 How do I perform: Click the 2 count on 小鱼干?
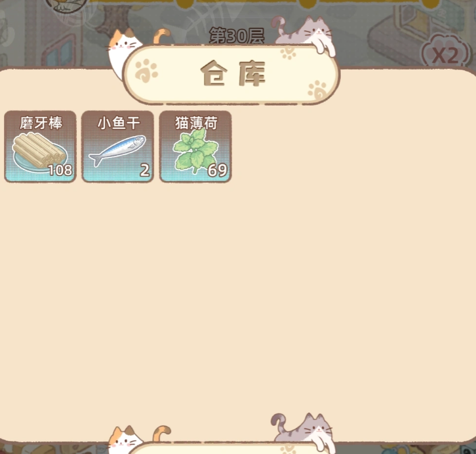coord(145,170)
